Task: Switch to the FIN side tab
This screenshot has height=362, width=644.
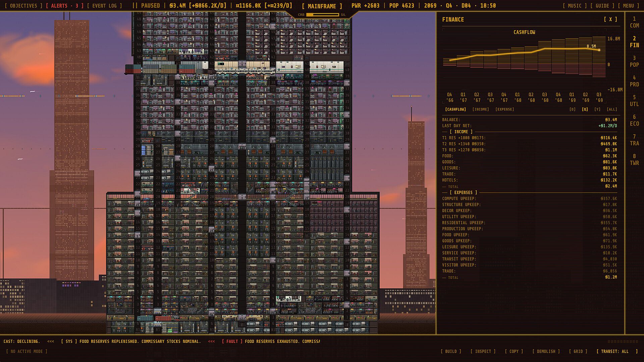Action: click(634, 42)
